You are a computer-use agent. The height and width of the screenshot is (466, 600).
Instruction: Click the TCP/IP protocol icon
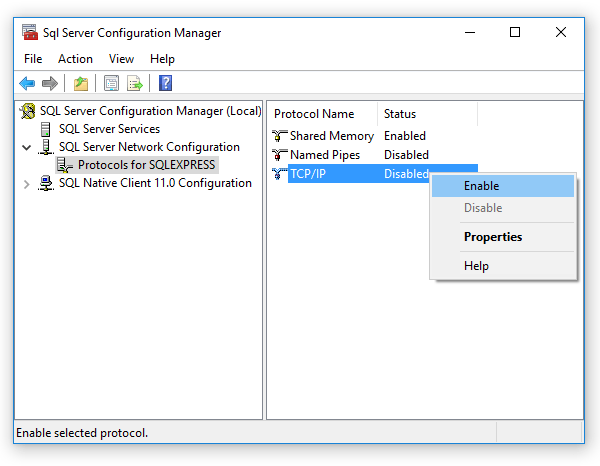(x=279, y=174)
